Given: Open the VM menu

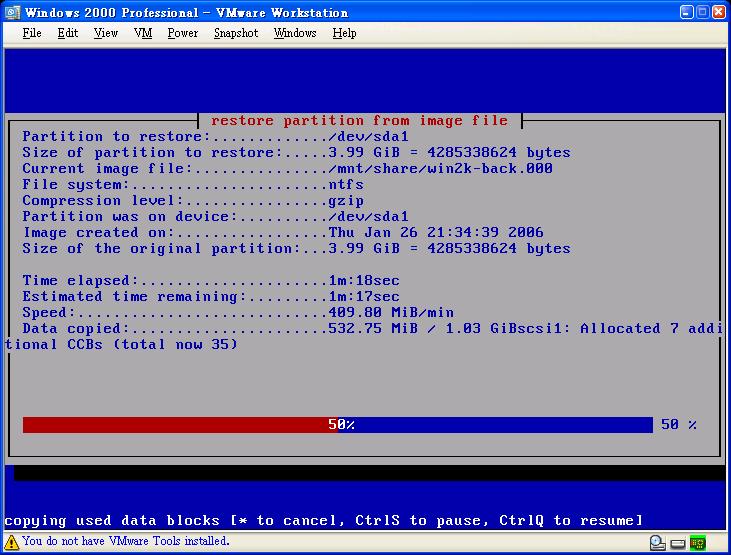Looking at the screenshot, I should pyautogui.click(x=143, y=33).
